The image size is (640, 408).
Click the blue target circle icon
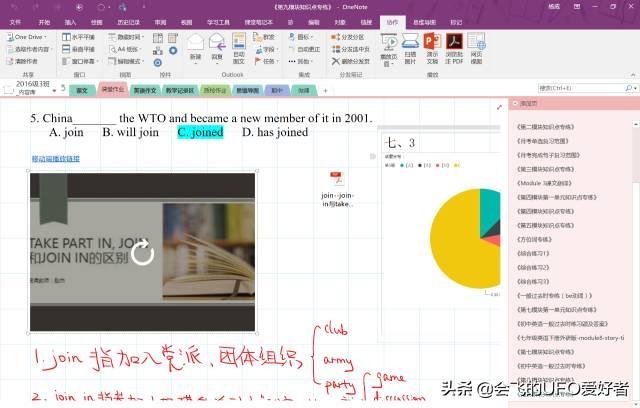point(158,63)
